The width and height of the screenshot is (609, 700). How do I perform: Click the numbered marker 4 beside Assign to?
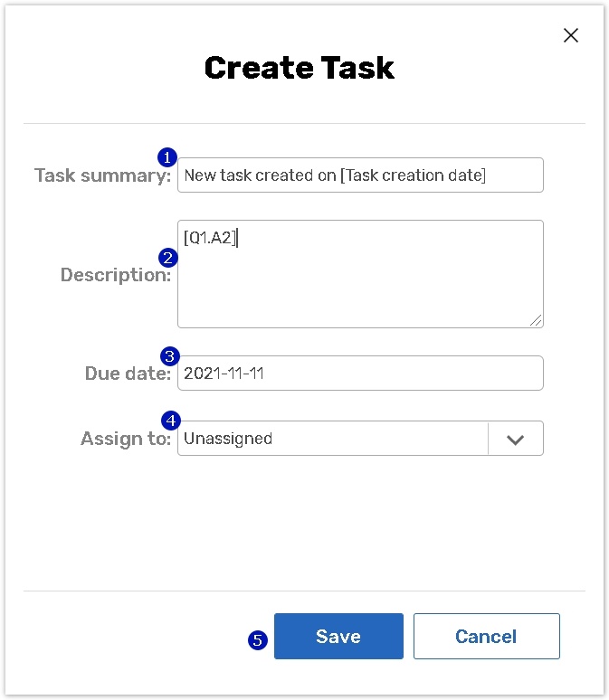[x=169, y=421]
